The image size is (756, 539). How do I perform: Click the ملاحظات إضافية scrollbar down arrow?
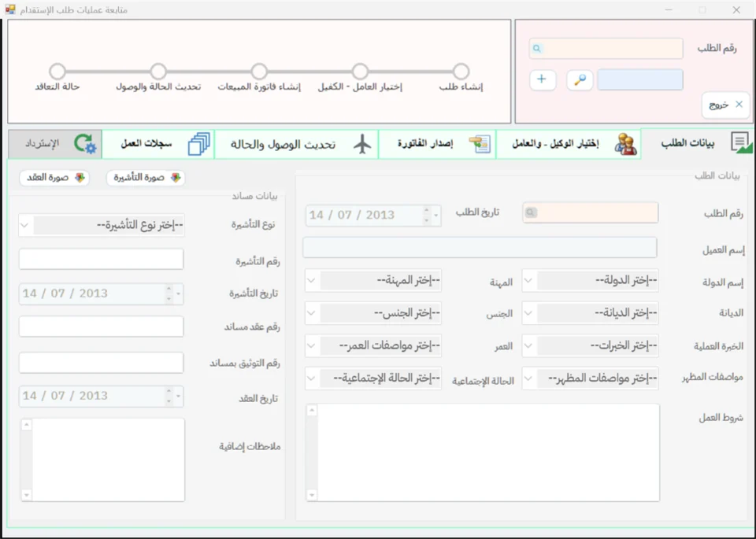(x=27, y=495)
